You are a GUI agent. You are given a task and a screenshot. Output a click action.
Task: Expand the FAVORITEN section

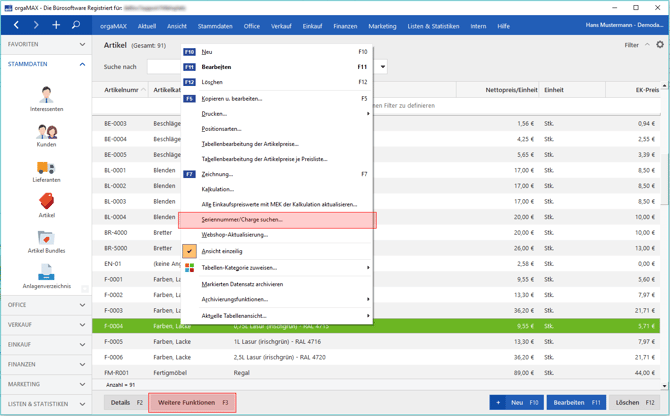46,44
